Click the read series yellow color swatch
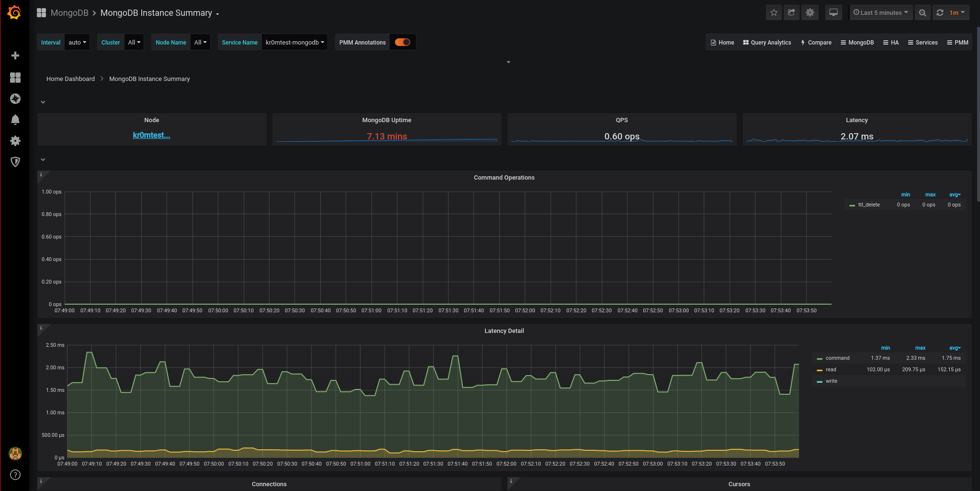The image size is (980, 491). coord(820,370)
